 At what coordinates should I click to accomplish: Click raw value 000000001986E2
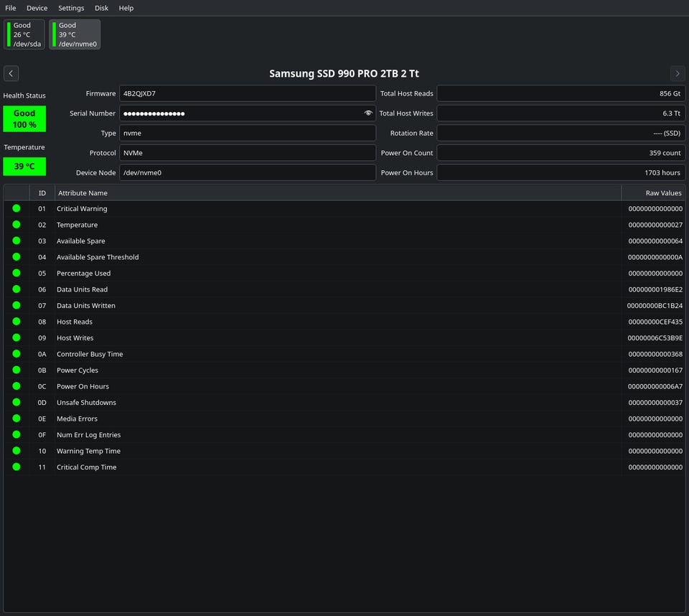pyautogui.click(x=655, y=289)
